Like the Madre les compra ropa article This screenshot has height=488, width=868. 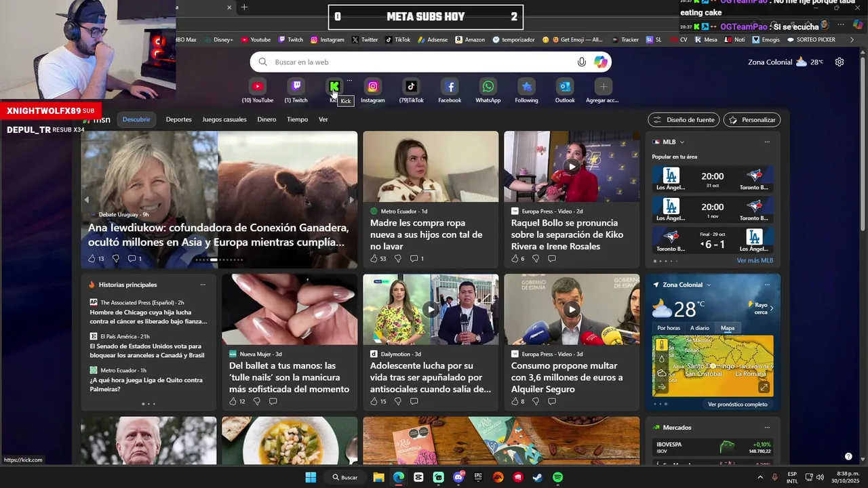point(374,259)
